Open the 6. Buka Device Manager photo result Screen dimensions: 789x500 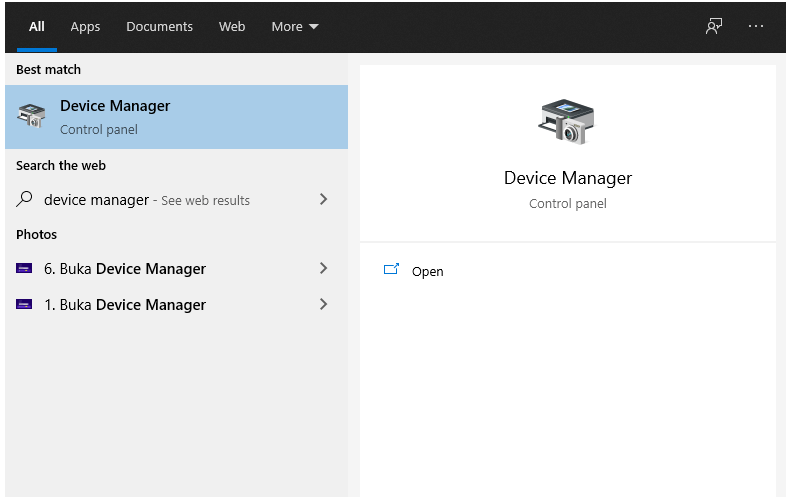pos(176,269)
